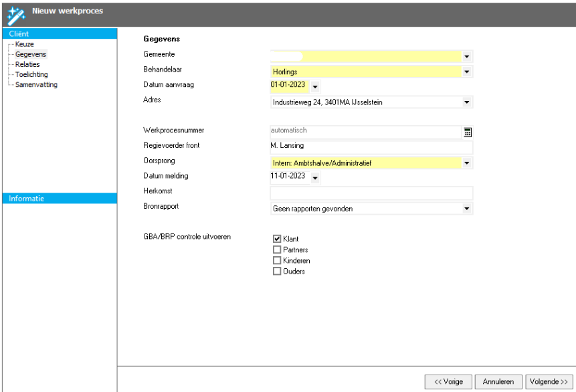
Task: Expand the Adres dropdown
Action: click(467, 102)
